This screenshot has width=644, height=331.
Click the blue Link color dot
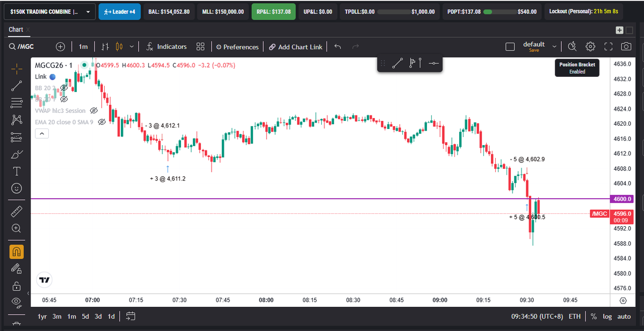[53, 76]
